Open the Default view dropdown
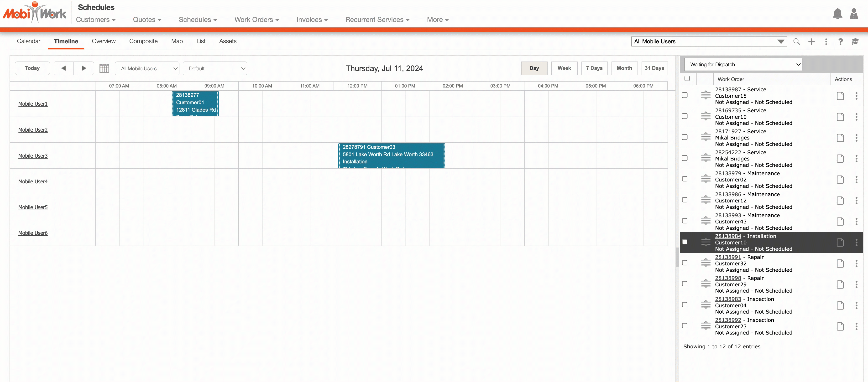Screen dimensions: 868x382 [215, 68]
